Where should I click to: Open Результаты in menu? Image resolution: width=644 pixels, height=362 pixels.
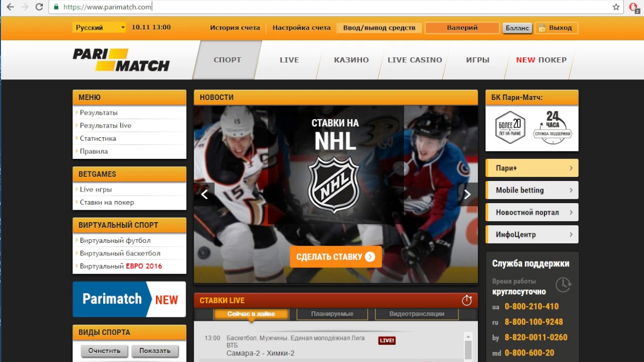(99, 113)
